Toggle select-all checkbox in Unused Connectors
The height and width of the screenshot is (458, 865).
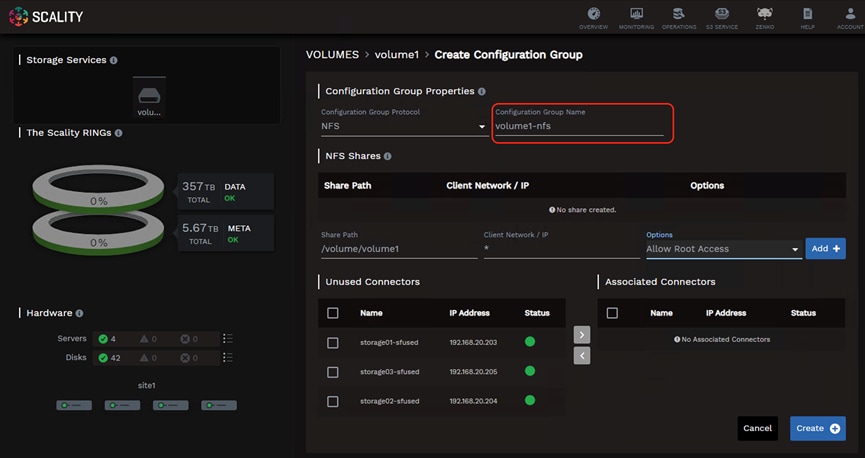click(333, 313)
